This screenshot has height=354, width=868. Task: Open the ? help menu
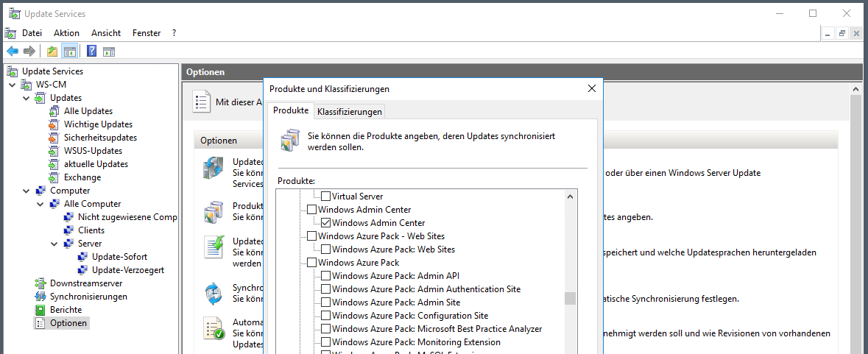coord(174,33)
